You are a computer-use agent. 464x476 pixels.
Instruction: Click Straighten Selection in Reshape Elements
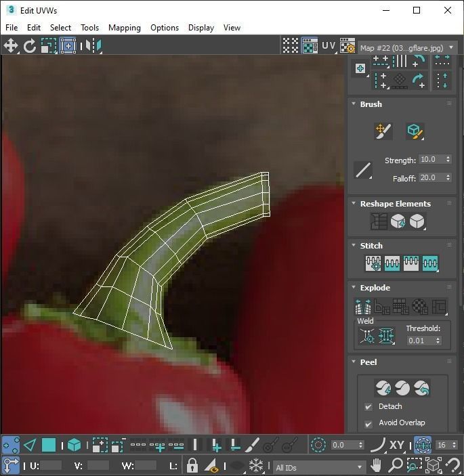click(x=379, y=221)
